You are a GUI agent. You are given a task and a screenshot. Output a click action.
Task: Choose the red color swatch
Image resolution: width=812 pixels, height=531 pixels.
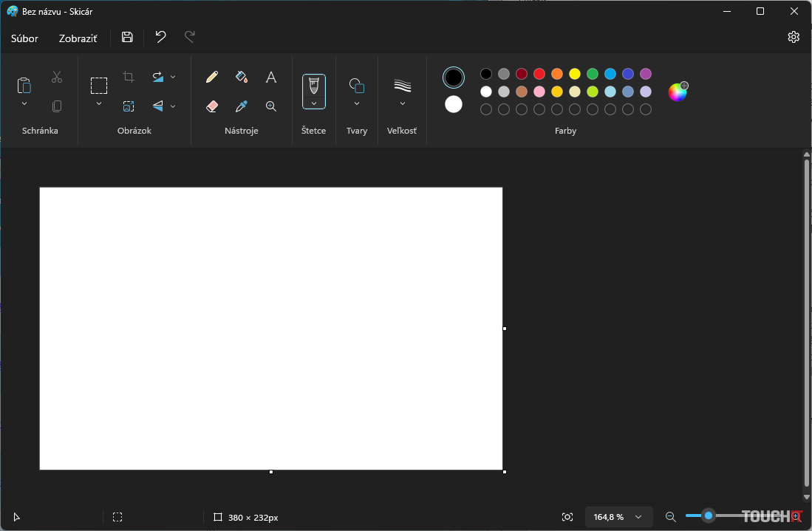(x=539, y=74)
